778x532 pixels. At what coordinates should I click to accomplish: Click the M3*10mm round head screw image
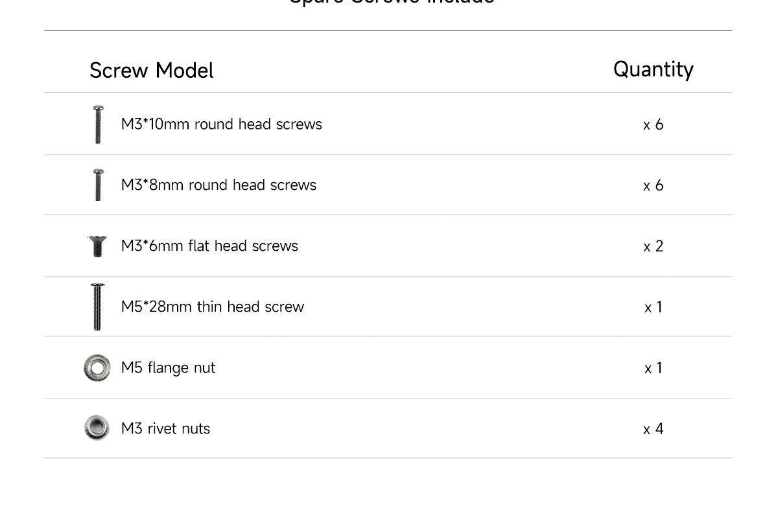[x=97, y=124]
